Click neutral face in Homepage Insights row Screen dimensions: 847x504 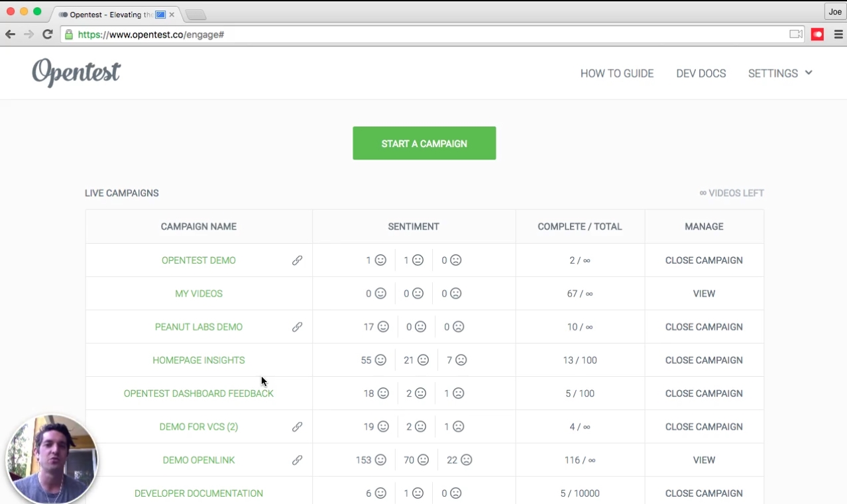(x=423, y=360)
